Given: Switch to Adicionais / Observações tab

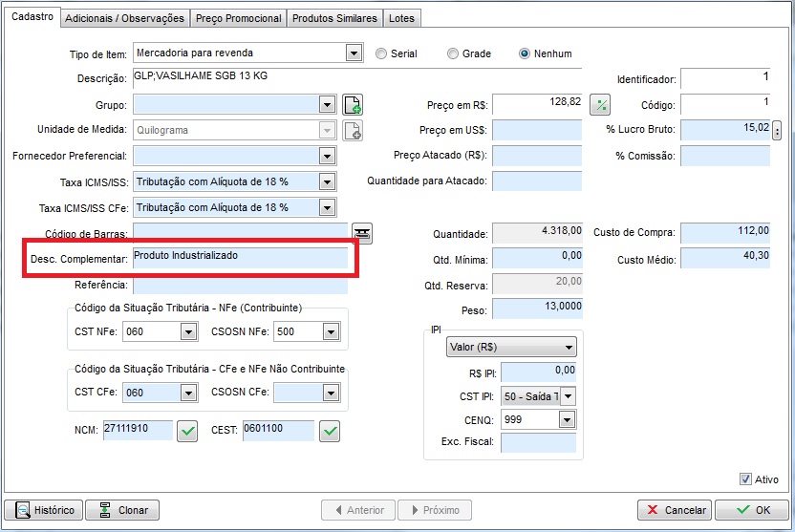Looking at the screenshot, I should tap(125, 18).
